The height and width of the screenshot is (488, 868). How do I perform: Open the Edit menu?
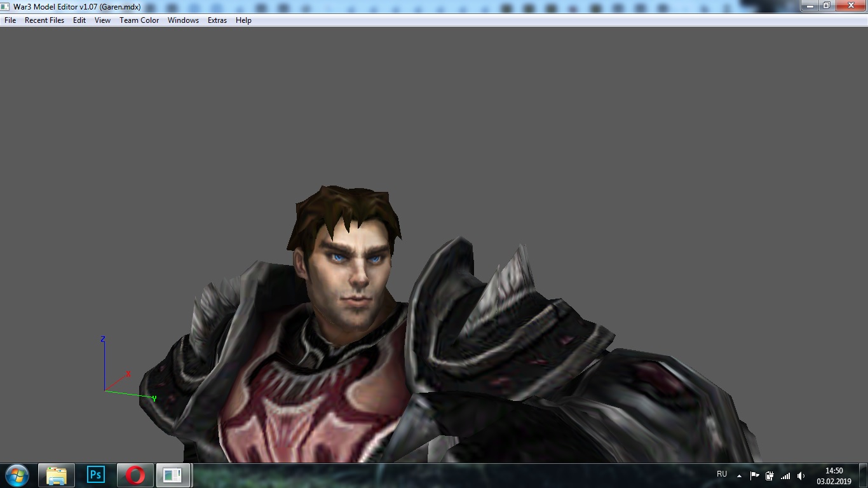tap(79, 20)
